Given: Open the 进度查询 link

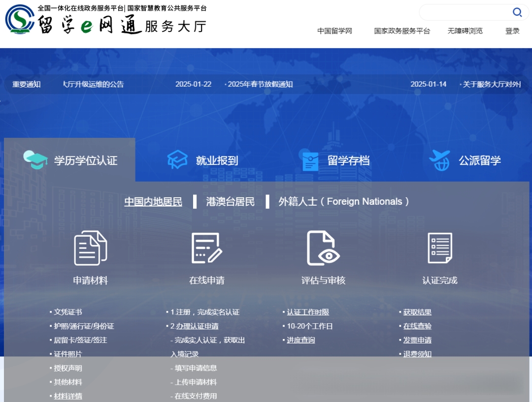Looking at the screenshot, I should 300,340.
